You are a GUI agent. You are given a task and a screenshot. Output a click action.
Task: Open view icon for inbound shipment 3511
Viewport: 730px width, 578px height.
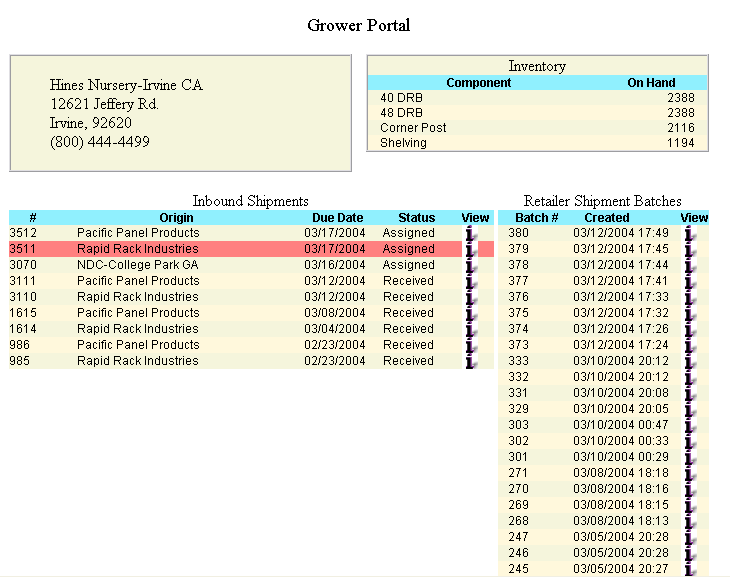471,249
